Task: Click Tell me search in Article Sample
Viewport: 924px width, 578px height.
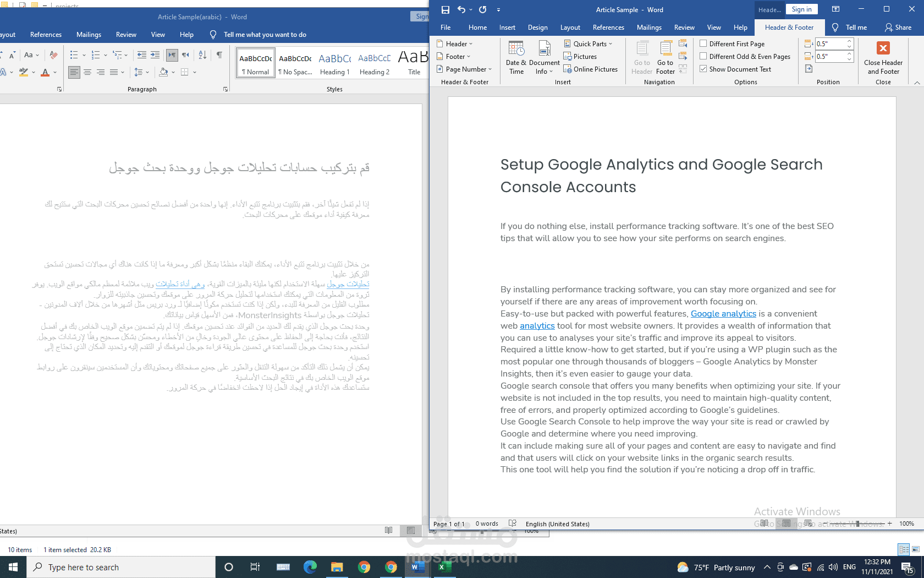Action: click(850, 27)
